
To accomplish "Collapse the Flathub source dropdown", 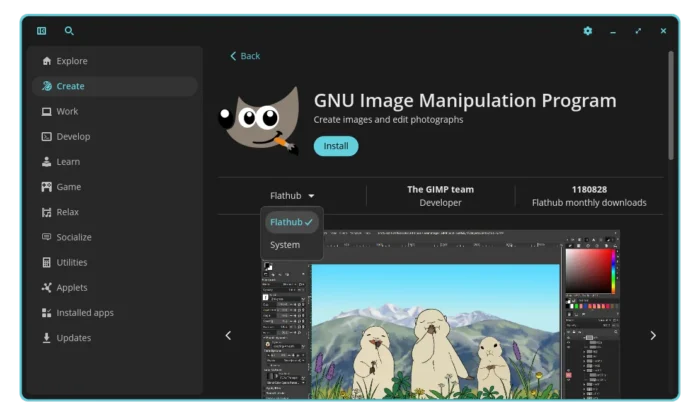I will click(292, 196).
